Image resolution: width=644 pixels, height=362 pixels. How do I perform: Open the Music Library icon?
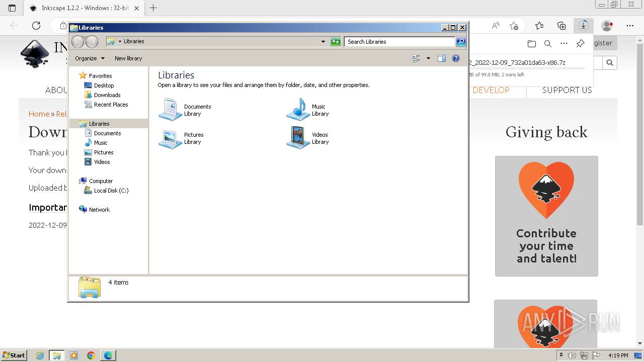[x=298, y=110]
